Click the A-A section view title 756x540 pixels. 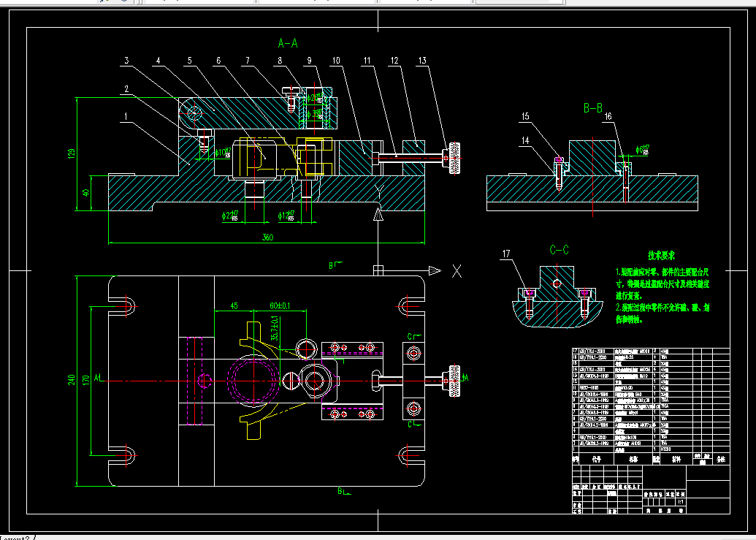tap(288, 43)
